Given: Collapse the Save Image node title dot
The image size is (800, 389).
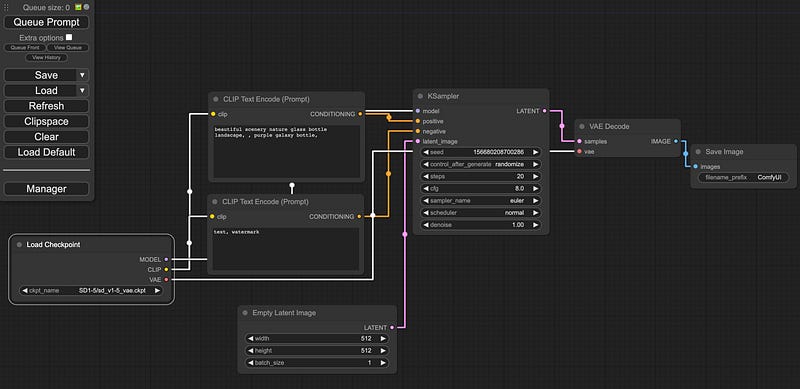Looking at the screenshot, I should 698,152.
